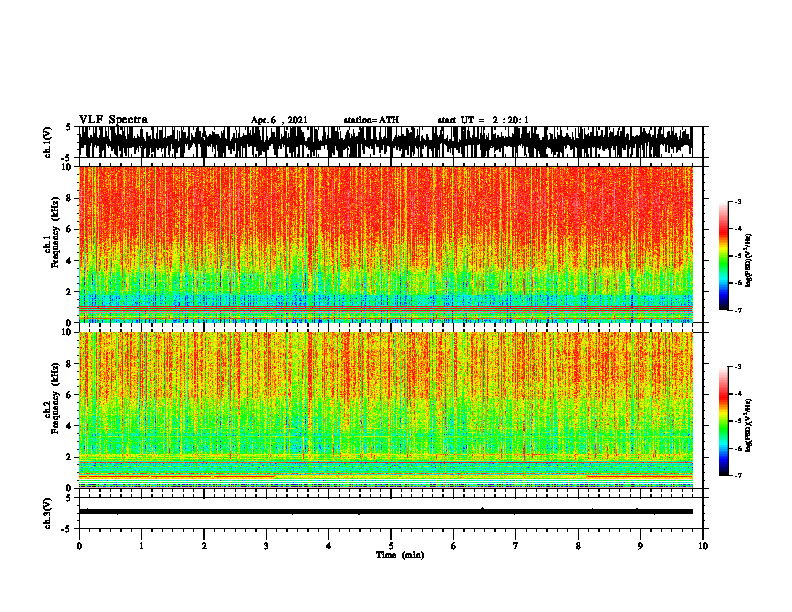Click time axis tick label "6"

tap(454, 546)
